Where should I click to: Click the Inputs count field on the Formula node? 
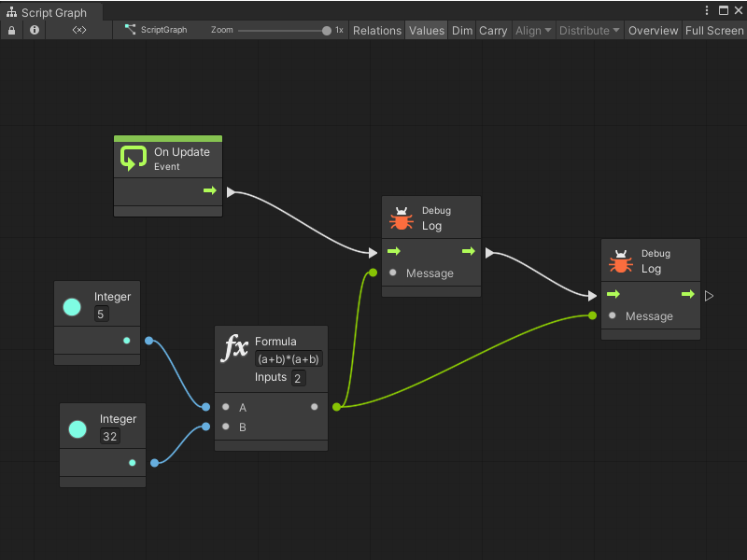297,377
